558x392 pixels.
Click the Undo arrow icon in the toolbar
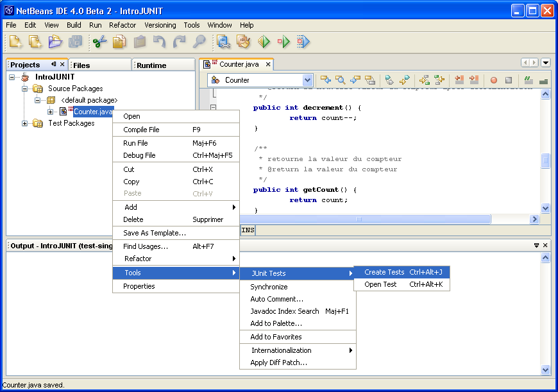click(x=159, y=42)
